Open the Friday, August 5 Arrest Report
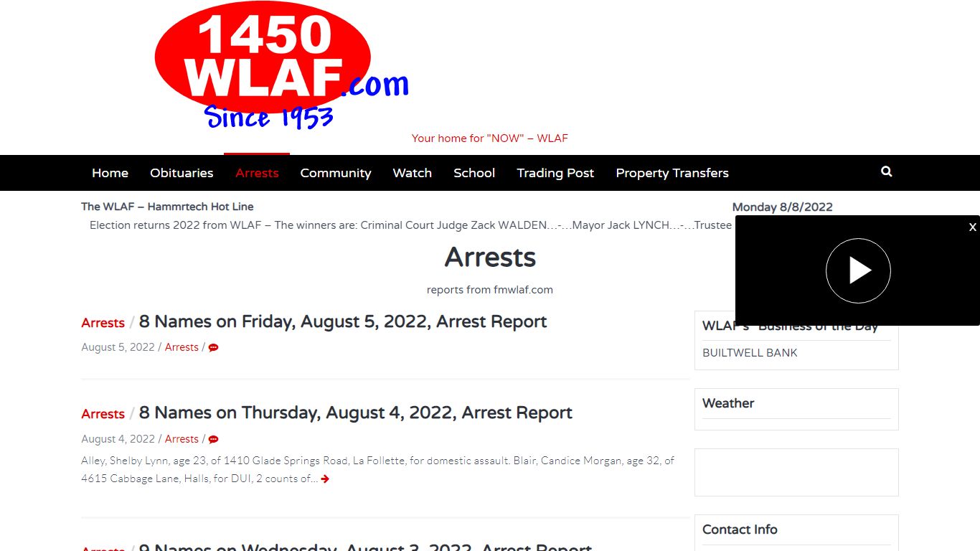Screen dimensions: 980x551 (x=343, y=321)
